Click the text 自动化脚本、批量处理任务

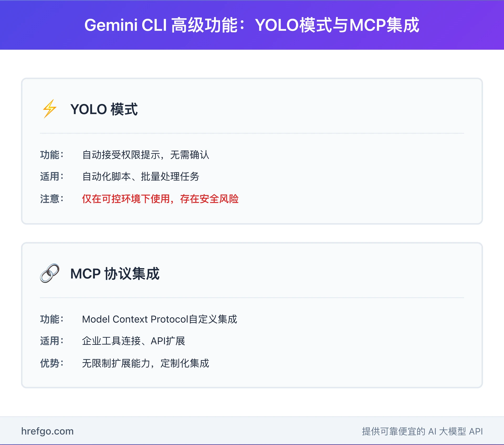(141, 176)
